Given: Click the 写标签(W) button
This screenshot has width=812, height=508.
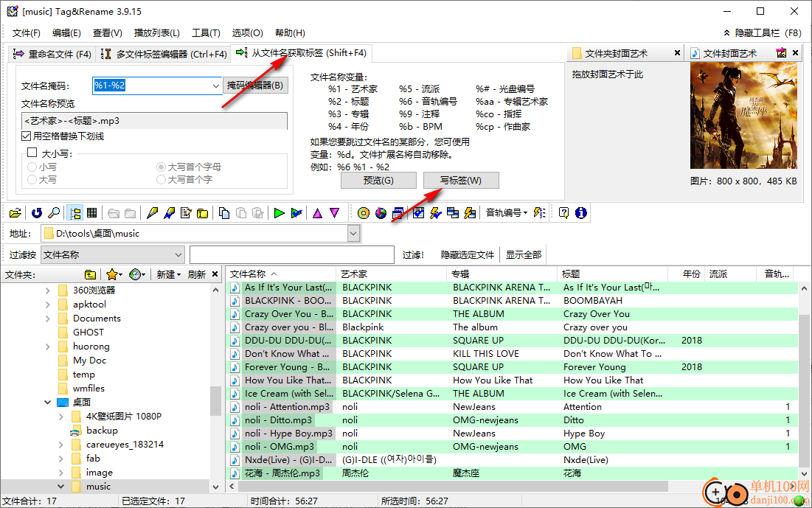Looking at the screenshot, I should [461, 181].
